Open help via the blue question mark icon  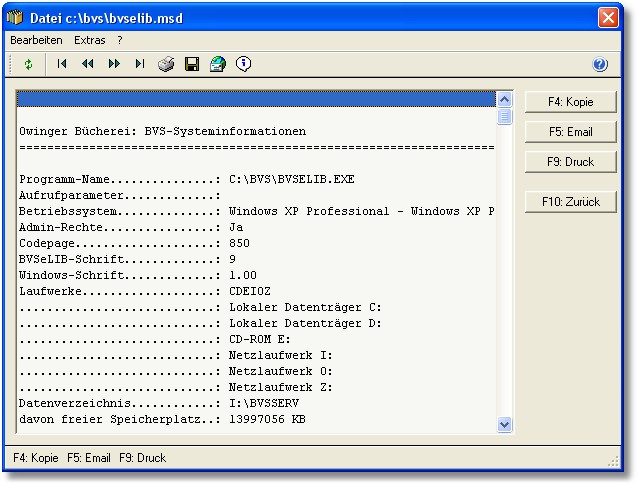coord(600,64)
